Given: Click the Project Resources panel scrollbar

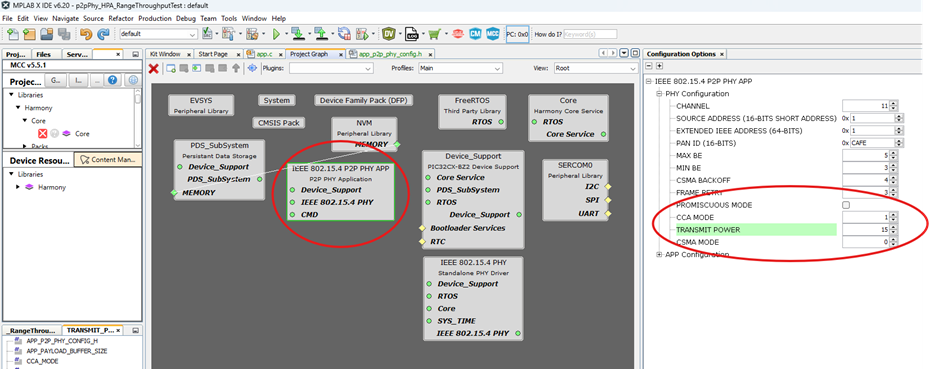Looking at the screenshot, I should pyautogui.click(x=138, y=118).
